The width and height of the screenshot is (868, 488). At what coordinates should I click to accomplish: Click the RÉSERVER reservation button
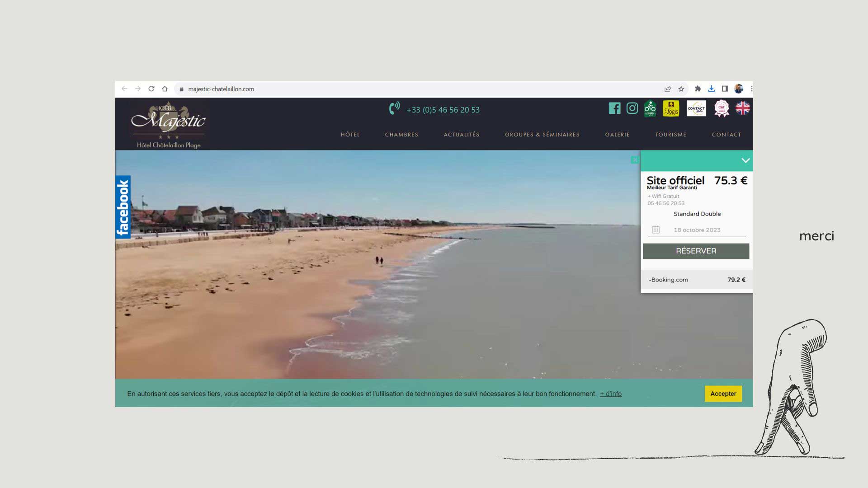696,251
